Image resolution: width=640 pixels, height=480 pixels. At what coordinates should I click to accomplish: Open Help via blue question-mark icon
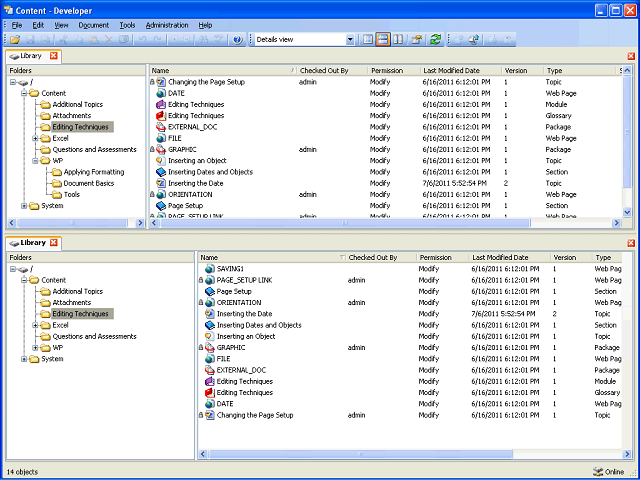pos(238,40)
